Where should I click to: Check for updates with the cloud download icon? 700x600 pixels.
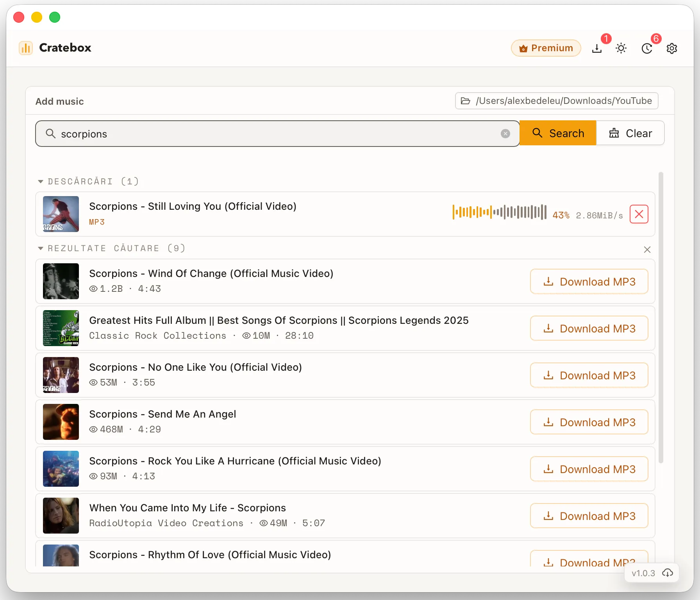pyautogui.click(x=668, y=573)
